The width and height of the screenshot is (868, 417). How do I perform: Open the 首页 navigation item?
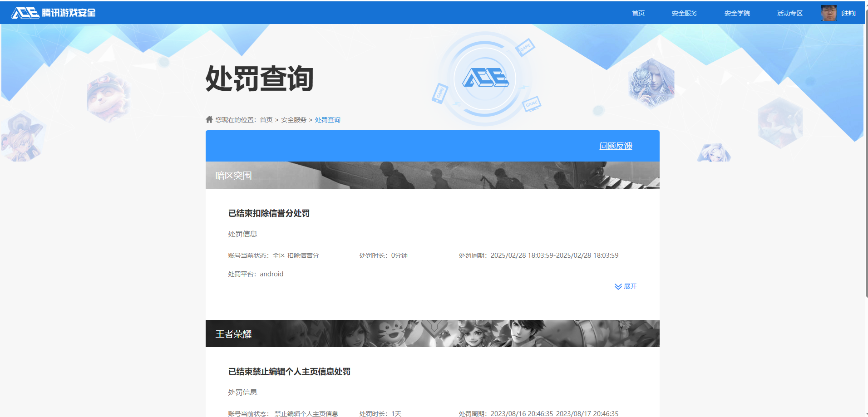point(638,13)
